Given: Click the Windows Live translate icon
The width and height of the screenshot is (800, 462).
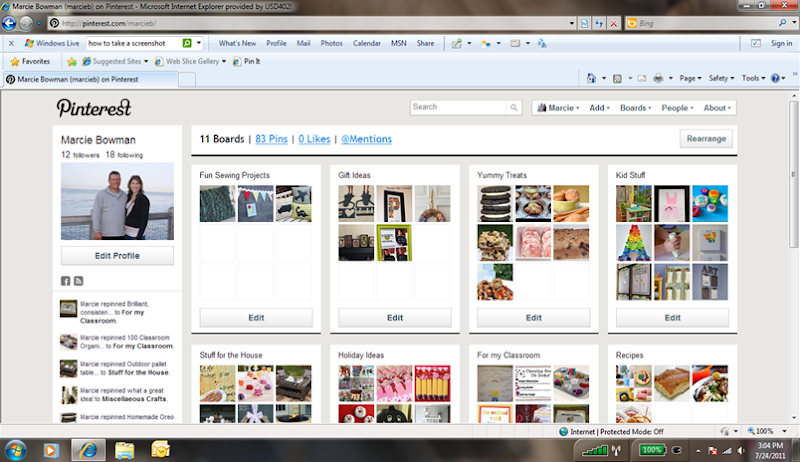Looking at the screenshot, I should (541, 43).
